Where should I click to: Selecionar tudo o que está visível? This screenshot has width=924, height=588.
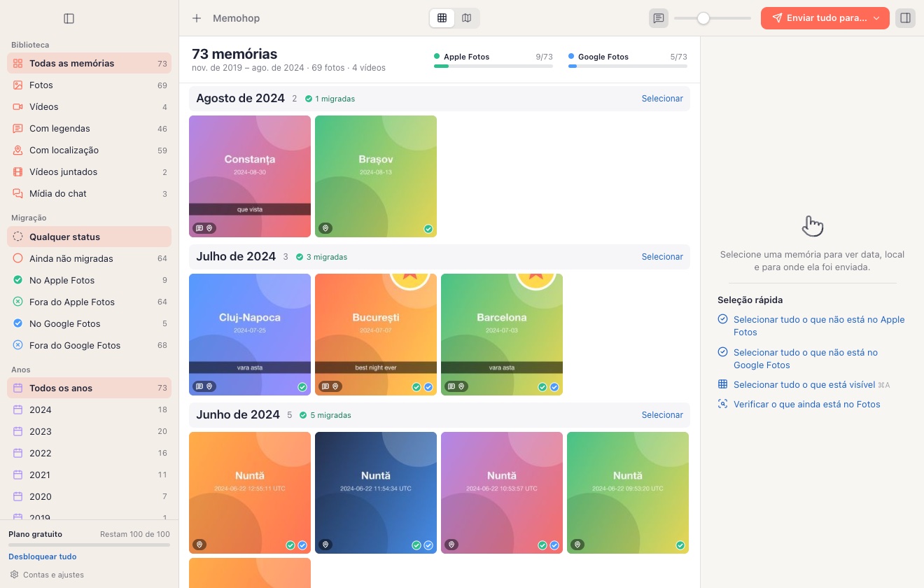(804, 384)
